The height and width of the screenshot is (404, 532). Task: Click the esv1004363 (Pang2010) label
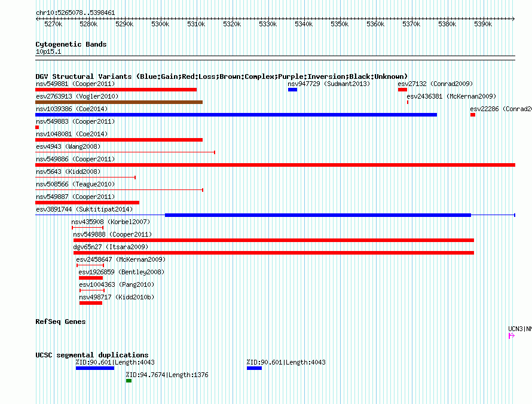[x=117, y=284]
